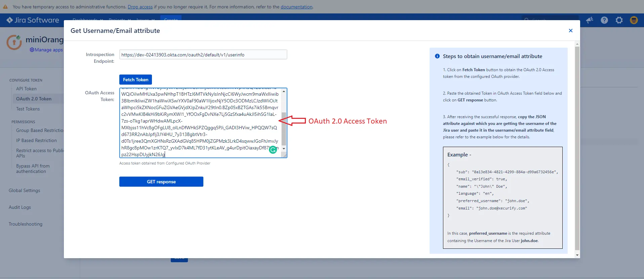Click the dialog scroll down arrow
Image resolution: width=644 pixels, height=279 pixels.
(577, 255)
